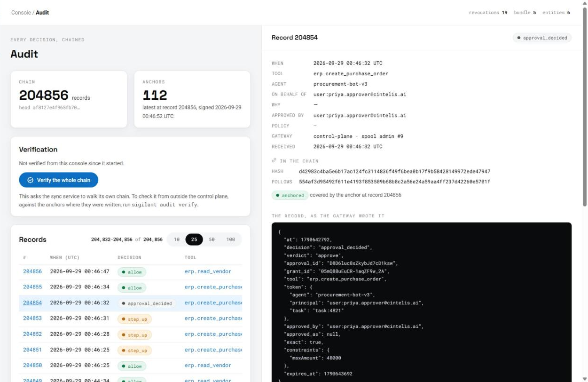Open record 204854

click(32, 302)
